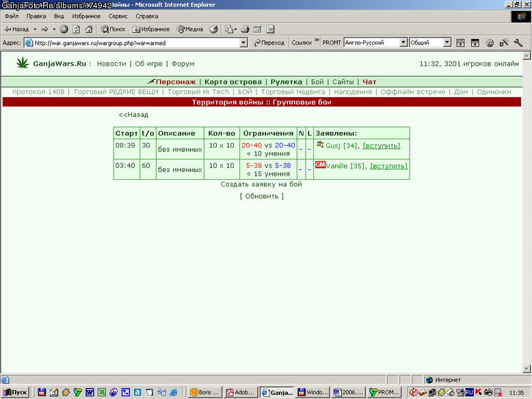Image resolution: width=532 pixels, height=399 pixels.
Task: Open Торговый РЕДКИЕ ВЕЩИ link
Action: point(116,92)
